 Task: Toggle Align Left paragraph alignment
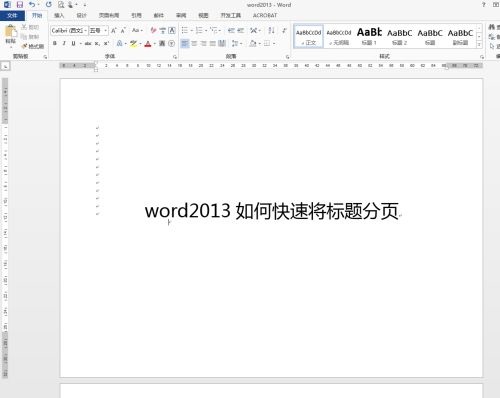coord(185,43)
